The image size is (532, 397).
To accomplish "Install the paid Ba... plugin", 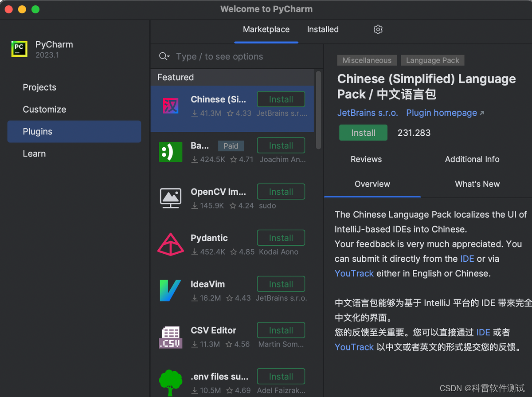I will 281,145.
